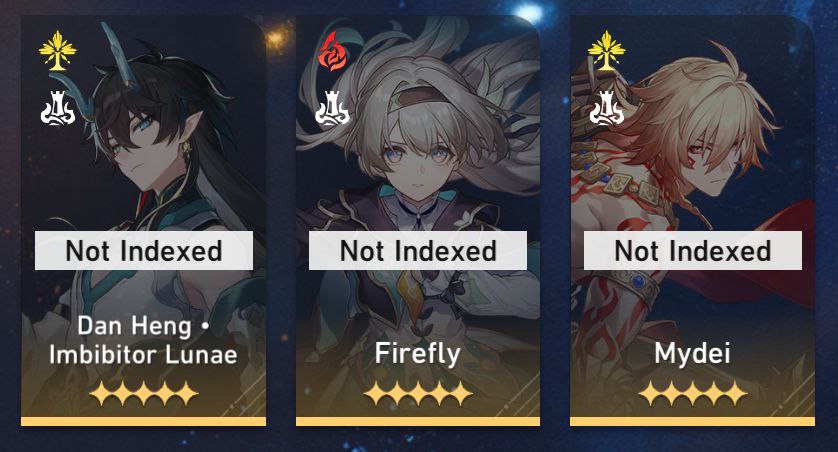Click the gold rarity bar under Mydei's card
This screenshot has width=838, height=452.
[693, 422]
